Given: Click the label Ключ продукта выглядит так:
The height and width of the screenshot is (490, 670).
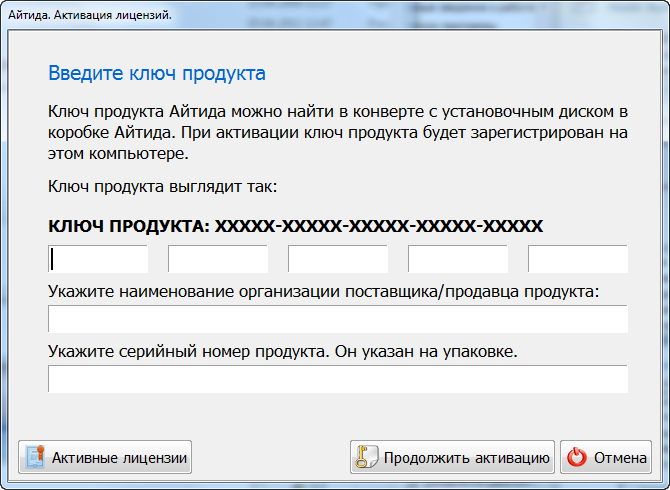Looking at the screenshot, I should point(162,187).
